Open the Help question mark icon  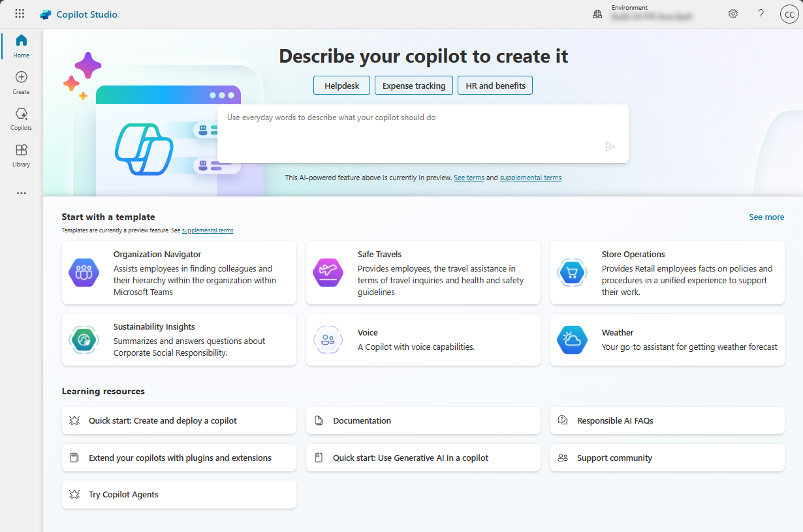click(x=761, y=14)
